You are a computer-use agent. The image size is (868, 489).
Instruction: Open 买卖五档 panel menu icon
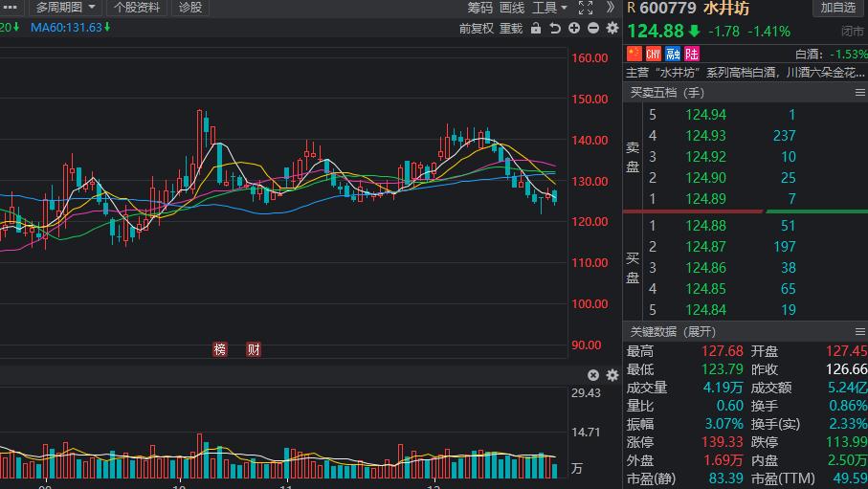(x=859, y=93)
